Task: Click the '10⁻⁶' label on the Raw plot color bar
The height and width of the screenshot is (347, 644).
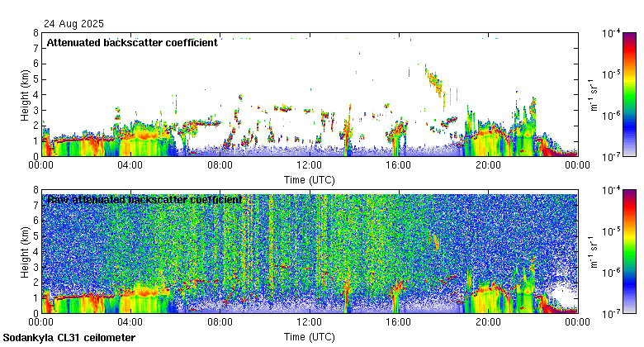Action: pos(611,273)
